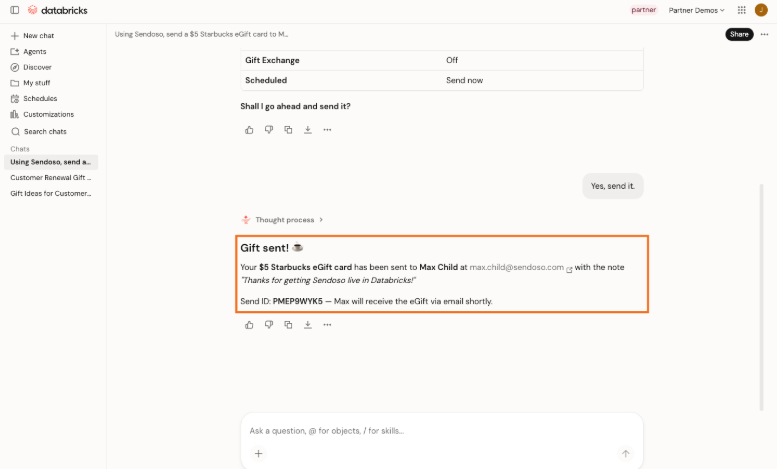Click the 'Send now' table cell
The width and height of the screenshot is (777, 469).
(464, 80)
